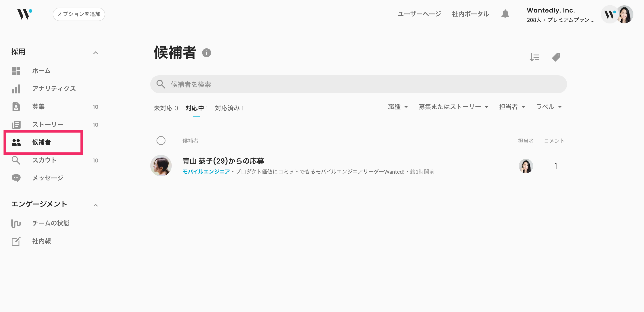Viewport: 644px width, 312px height.
Task: Click the info icon beside 候補者 heading
Action: click(x=206, y=53)
